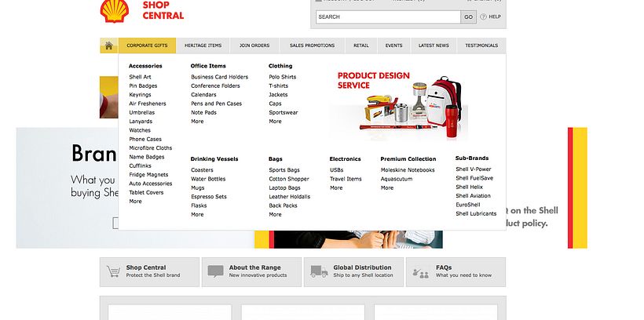Click More under Accessories

coord(135,202)
